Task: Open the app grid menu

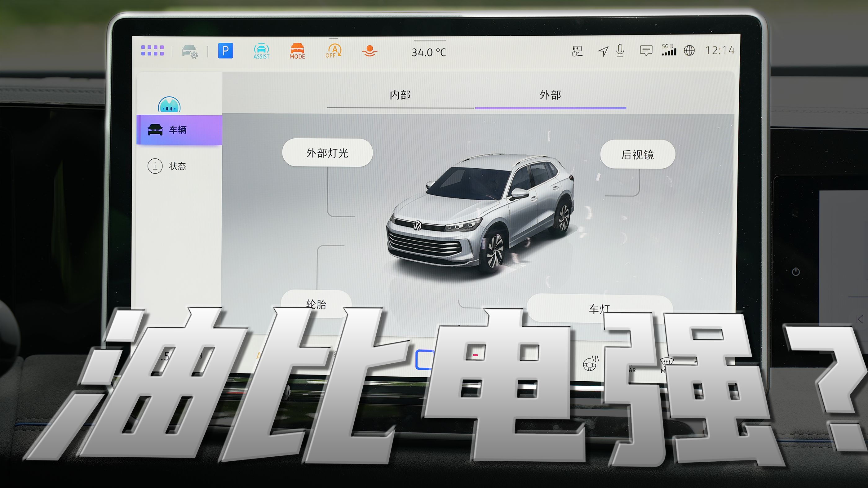Action: click(152, 51)
